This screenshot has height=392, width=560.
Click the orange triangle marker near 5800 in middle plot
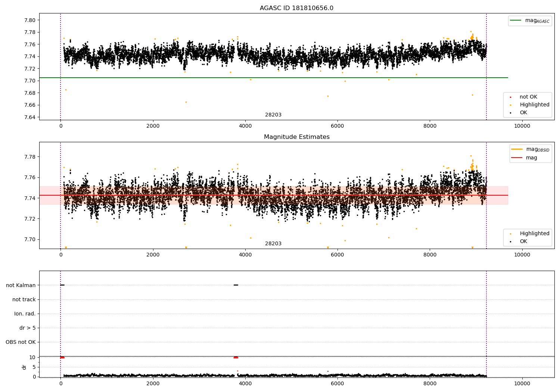[328, 248]
